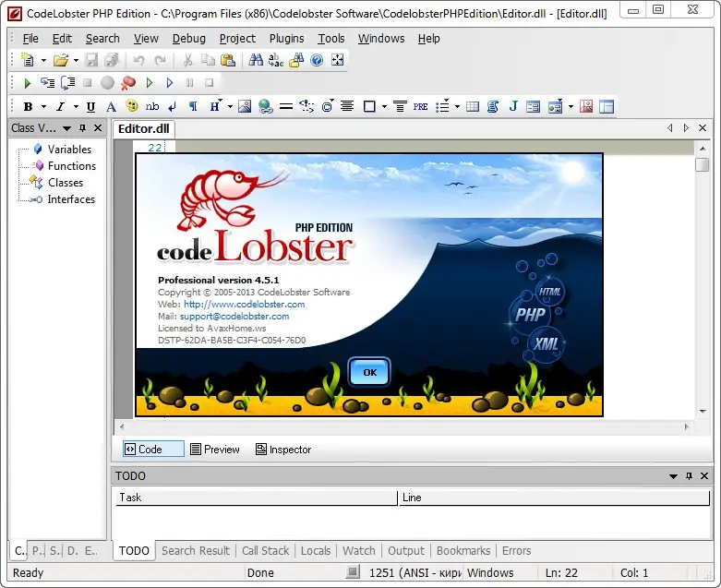
Task: Click the Step Into debug icon
Action: 47,83
